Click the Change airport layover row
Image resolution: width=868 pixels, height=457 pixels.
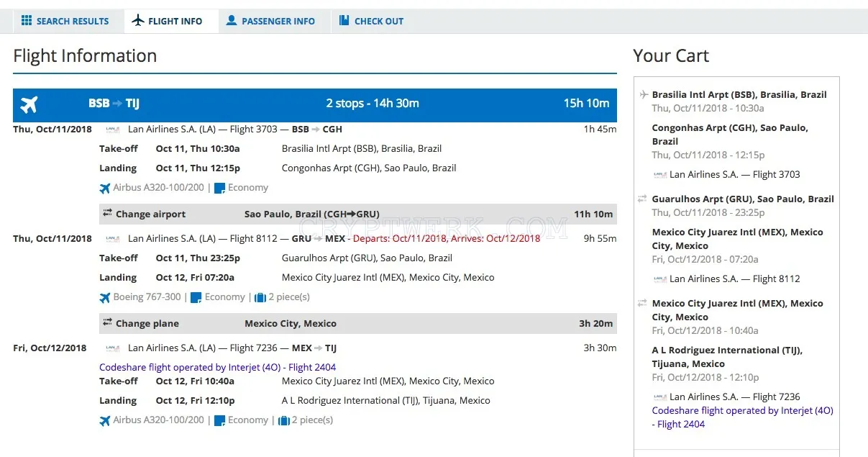click(358, 214)
